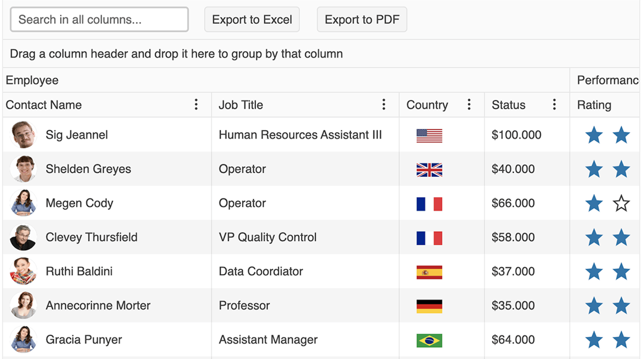Click the $40.000 status value
Viewport: 644px width, 359px height.
pyautogui.click(x=513, y=169)
